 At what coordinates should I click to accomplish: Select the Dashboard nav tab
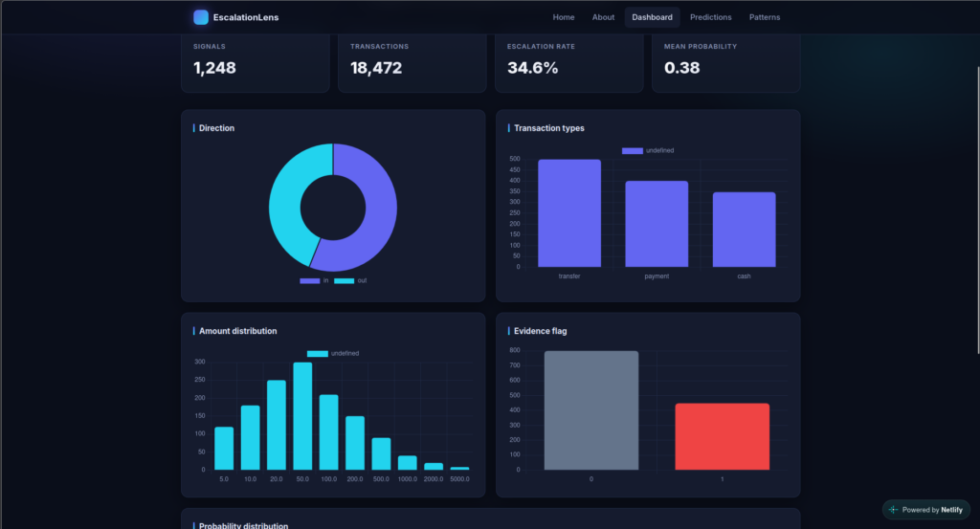click(x=652, y=17)
